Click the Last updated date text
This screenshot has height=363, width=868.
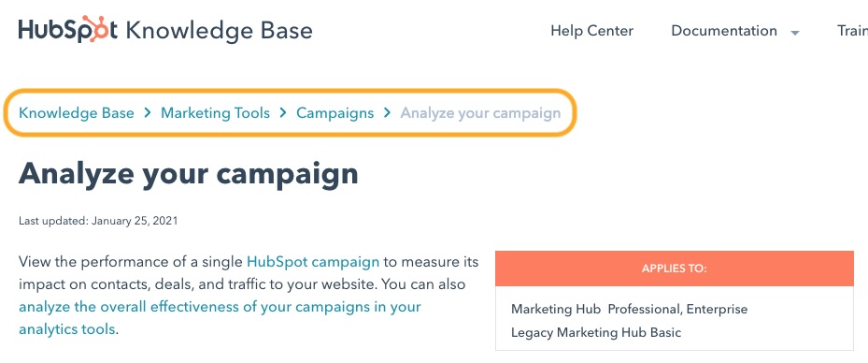coord(98,221)
